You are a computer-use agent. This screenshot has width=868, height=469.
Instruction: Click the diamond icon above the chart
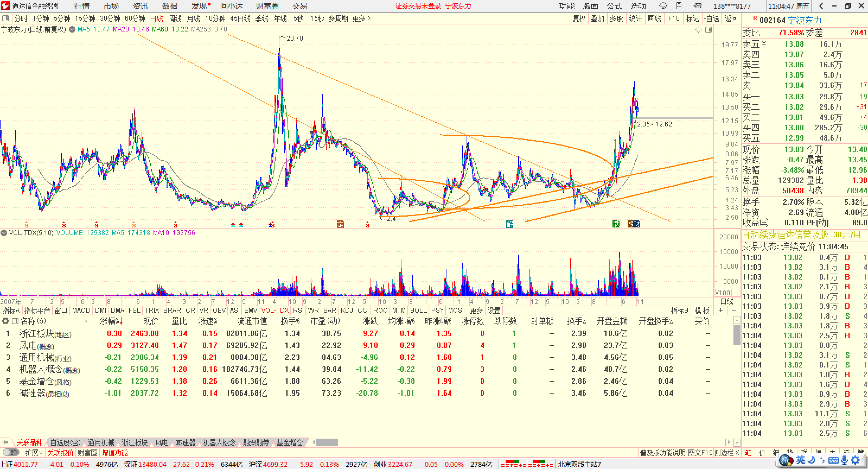[698, 30]
